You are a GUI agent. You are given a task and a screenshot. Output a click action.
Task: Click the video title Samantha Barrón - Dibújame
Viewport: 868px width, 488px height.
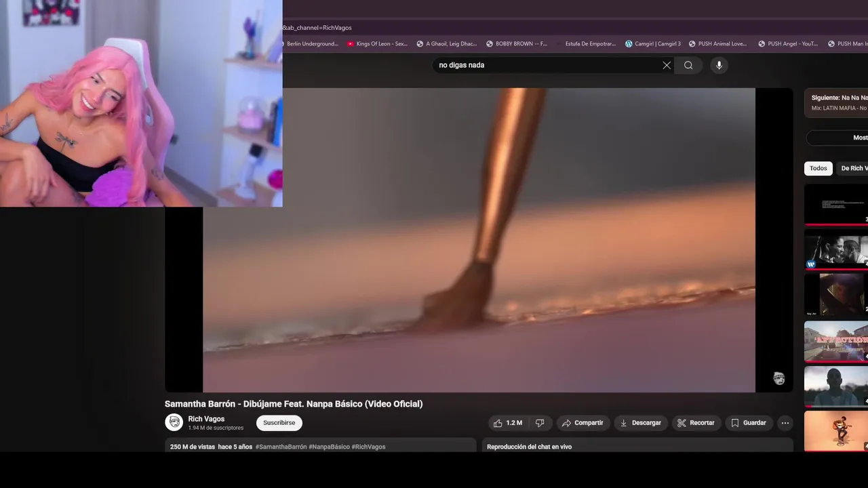click(294, 404)
